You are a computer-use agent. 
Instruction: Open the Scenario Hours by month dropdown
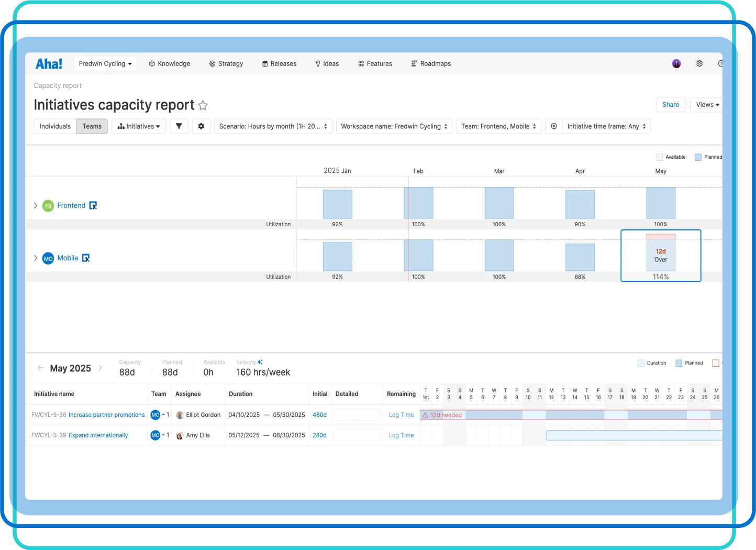pyautogui.click(x=273, y=126)
